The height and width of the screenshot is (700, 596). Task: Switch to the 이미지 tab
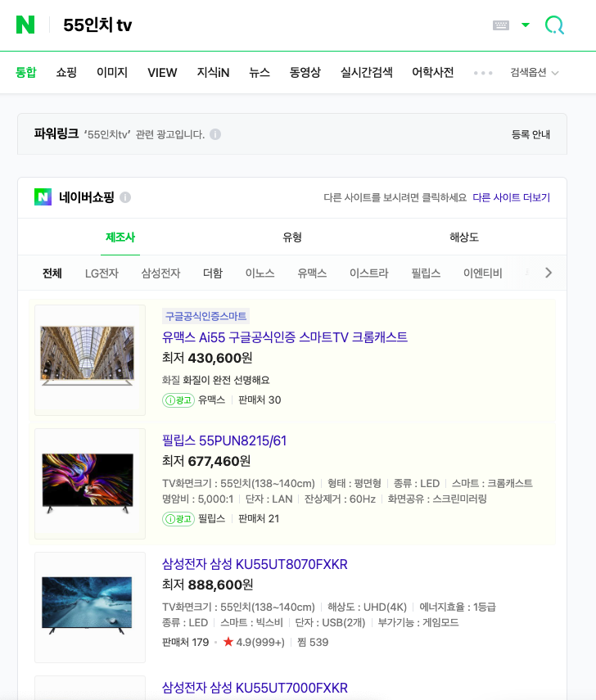coord(112,72)
